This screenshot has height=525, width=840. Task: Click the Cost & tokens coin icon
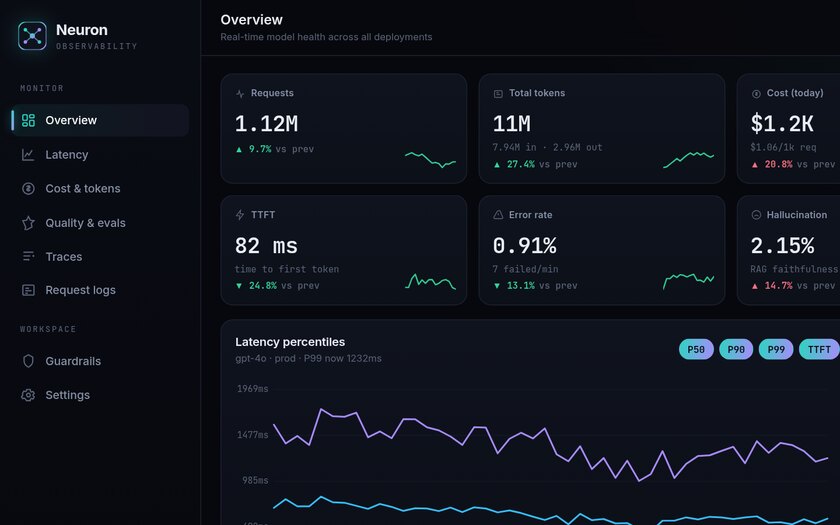click(x=28, y=189)
